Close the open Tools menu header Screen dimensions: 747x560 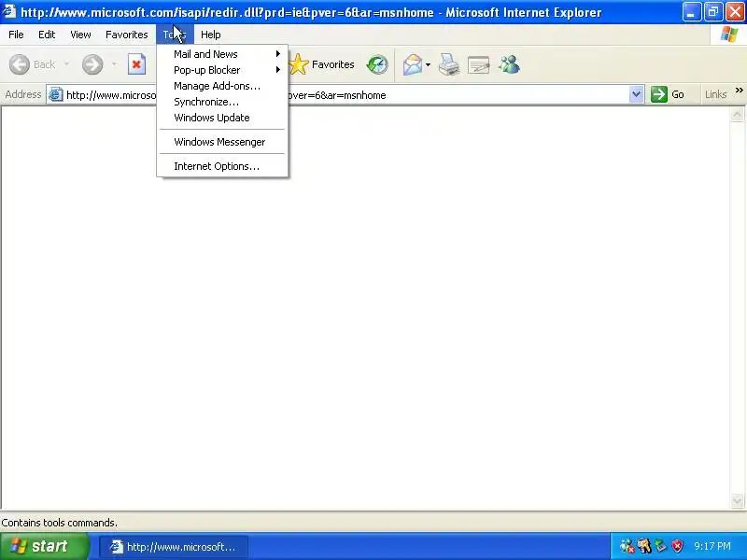(175, 35)
